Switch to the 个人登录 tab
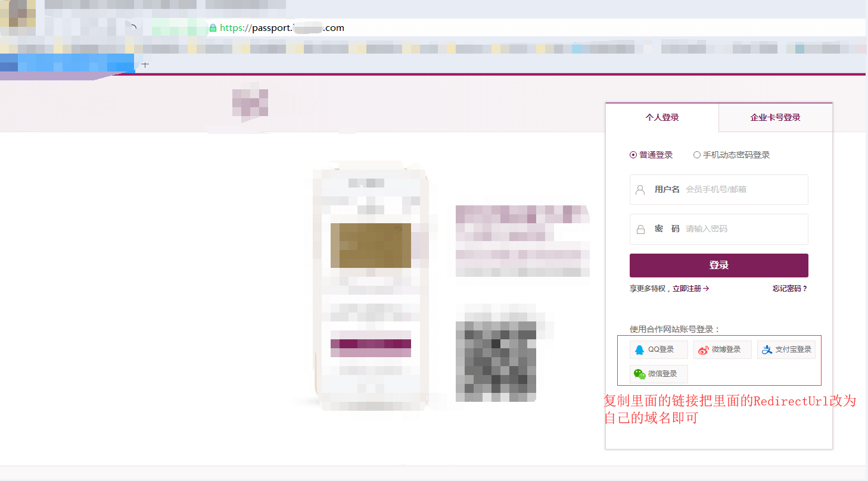Screen dimensions: 868x481 (662, 117)
